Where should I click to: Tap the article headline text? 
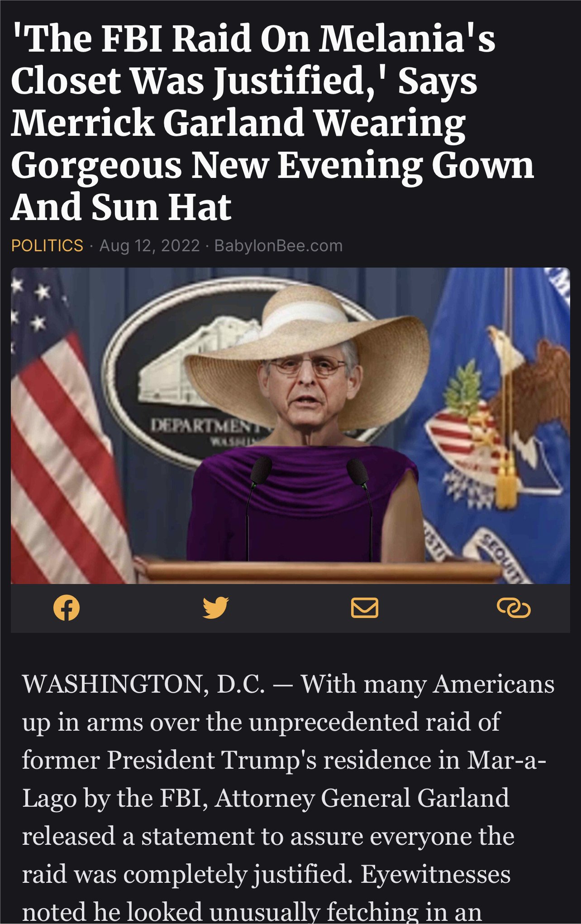pyautogui.click(x=272, y=122)
